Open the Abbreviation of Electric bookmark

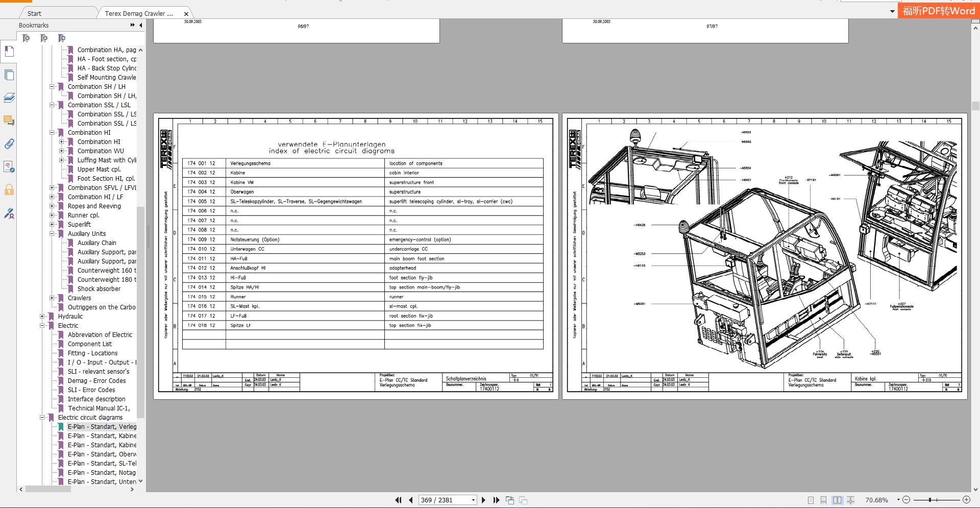click(100, 335)
